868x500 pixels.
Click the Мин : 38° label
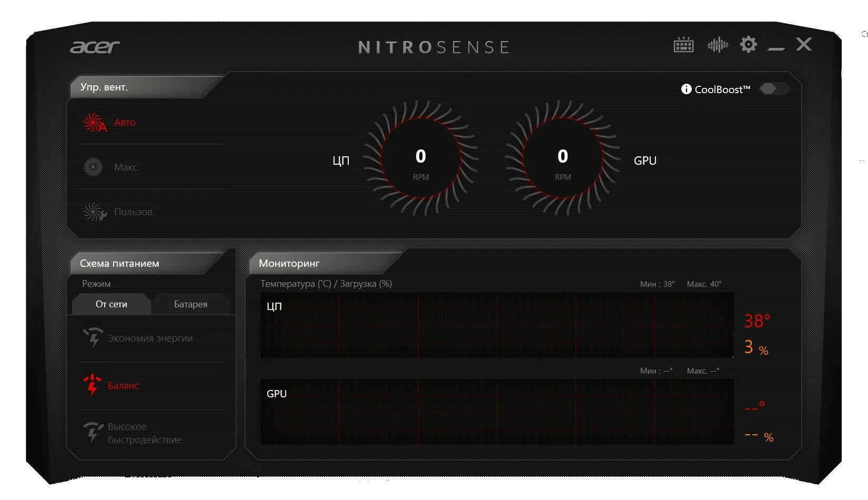click(657, 284)
